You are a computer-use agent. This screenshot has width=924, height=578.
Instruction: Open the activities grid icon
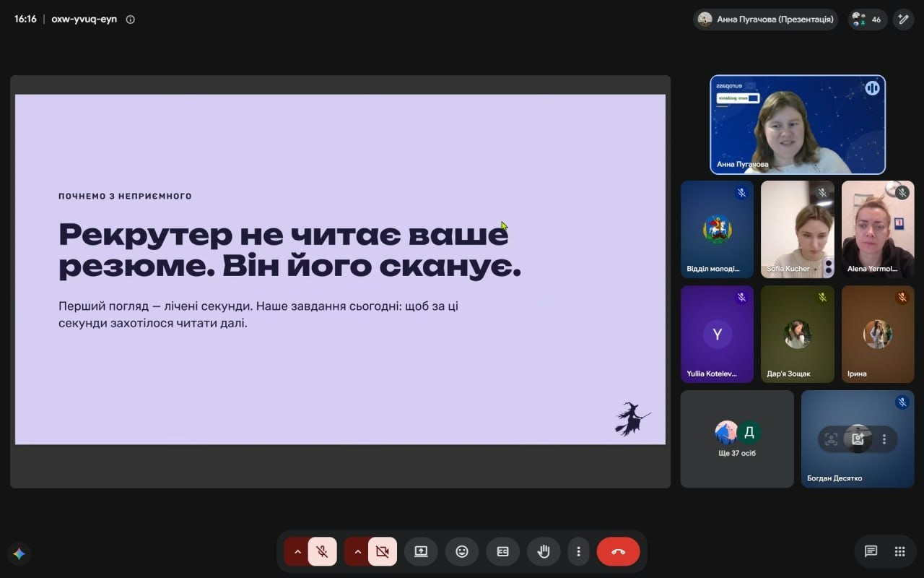click(x=899, y=552)
